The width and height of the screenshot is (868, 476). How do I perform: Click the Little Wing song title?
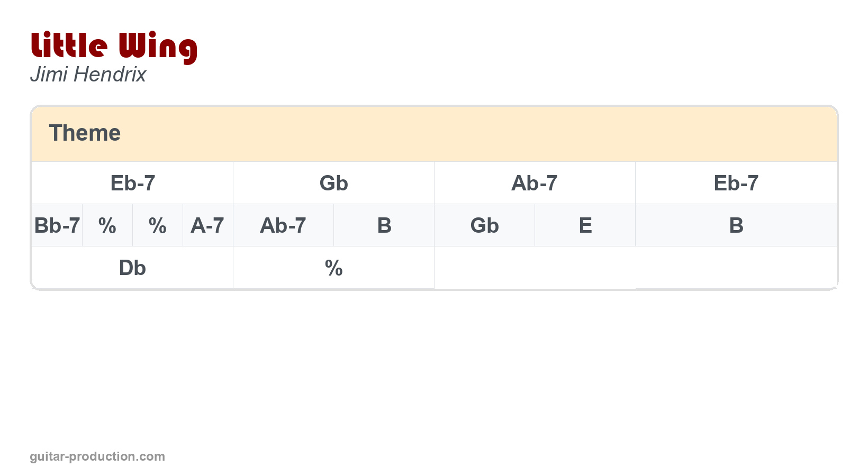(x=114, y=47)
